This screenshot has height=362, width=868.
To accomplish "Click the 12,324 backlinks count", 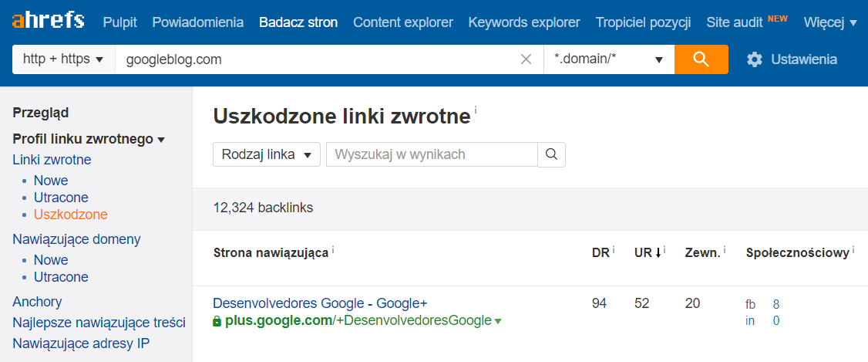I will coord(263,208).
